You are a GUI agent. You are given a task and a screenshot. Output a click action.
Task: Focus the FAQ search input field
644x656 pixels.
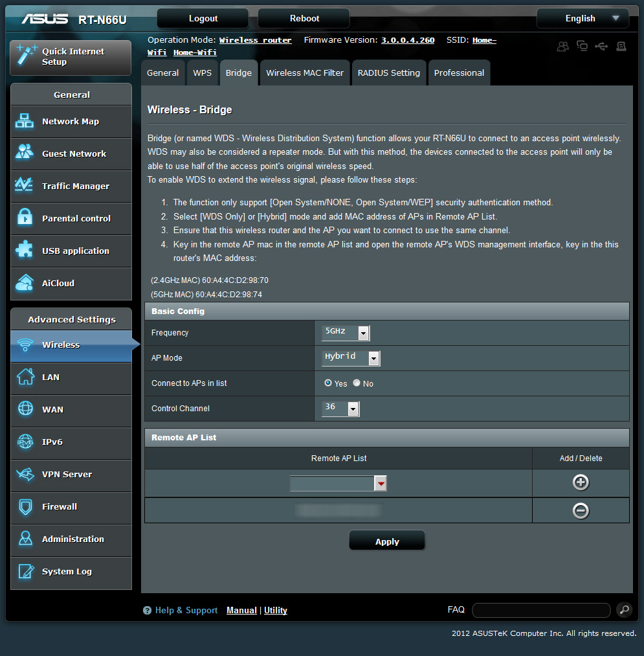tap(541, 610)
